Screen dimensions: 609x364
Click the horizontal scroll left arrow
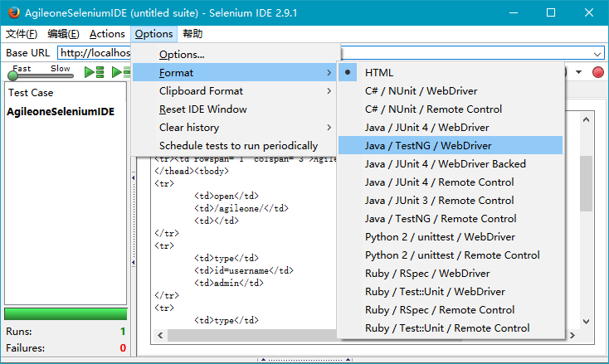point(160,335)
